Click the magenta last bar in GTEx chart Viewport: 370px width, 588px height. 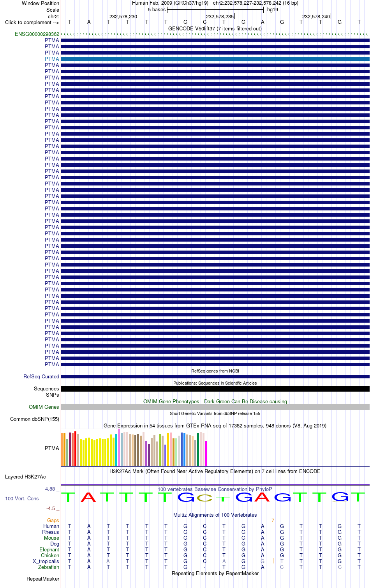(x=206, y=454)
